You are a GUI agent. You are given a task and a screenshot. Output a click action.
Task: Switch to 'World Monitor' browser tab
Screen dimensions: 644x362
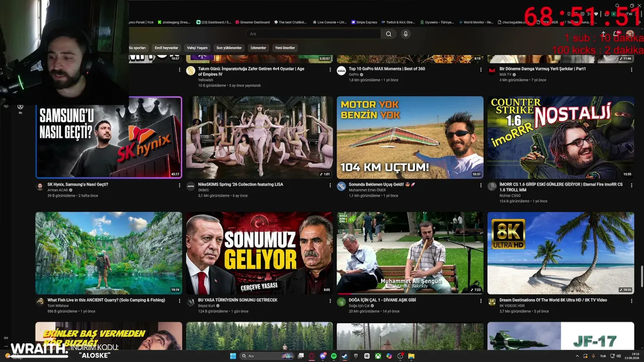[475, 22]
